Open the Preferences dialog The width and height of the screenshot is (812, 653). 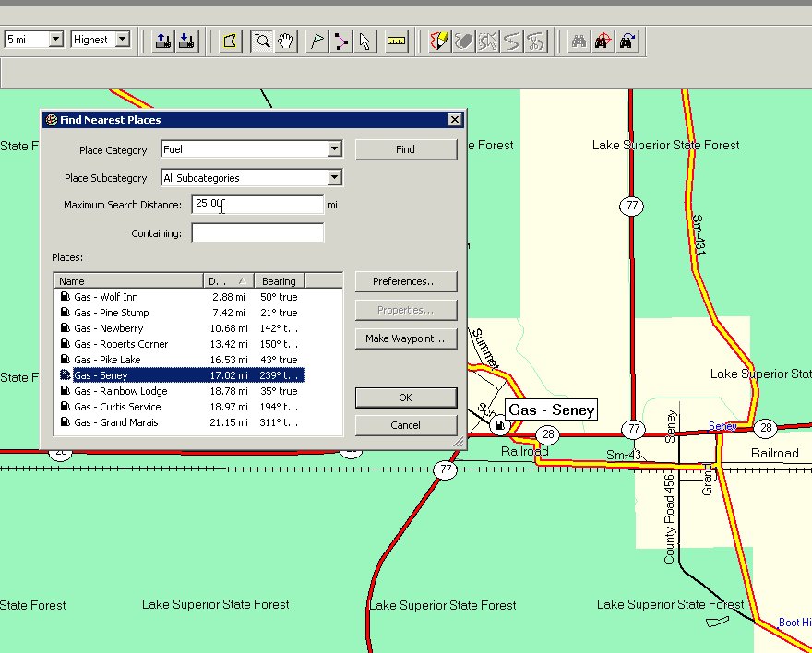(x=406, y=281)
